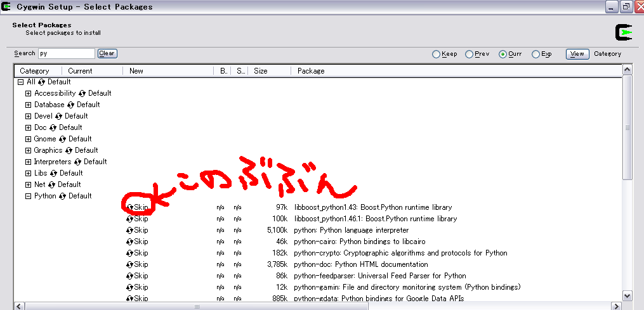The image size is (644, 310).
Task: Click the vertical scrollbar thumb
Action: (x=627, y=127)
